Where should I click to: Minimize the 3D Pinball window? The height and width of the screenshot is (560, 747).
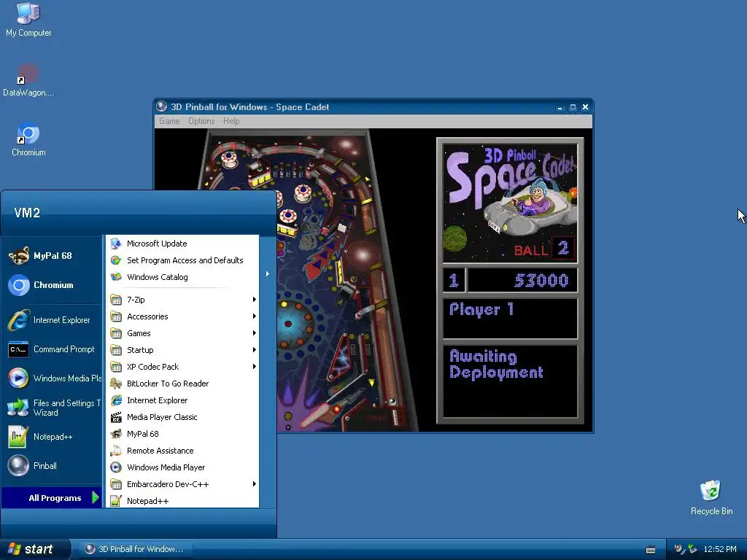560,107
